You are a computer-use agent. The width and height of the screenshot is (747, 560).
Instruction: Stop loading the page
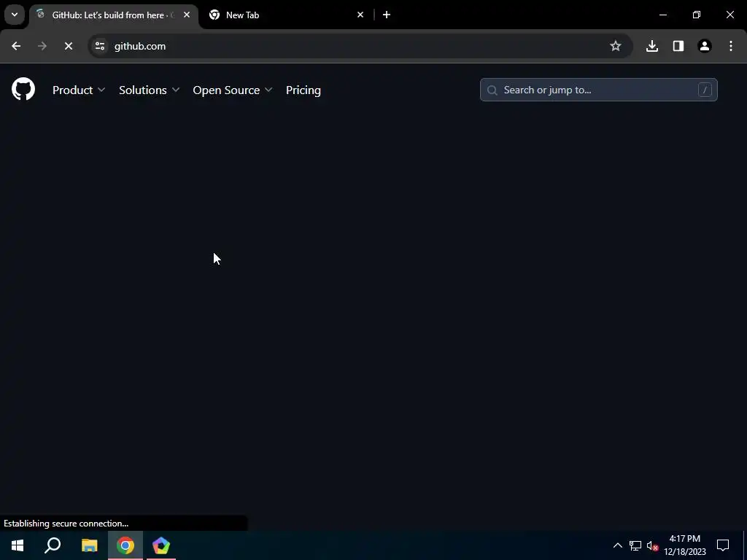point(68,46)
